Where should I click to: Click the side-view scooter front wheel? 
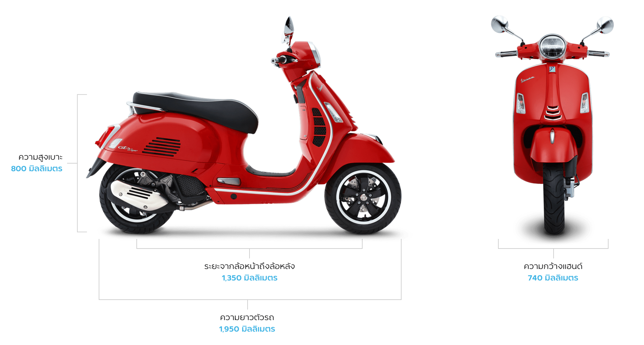(x=363, y=198)
